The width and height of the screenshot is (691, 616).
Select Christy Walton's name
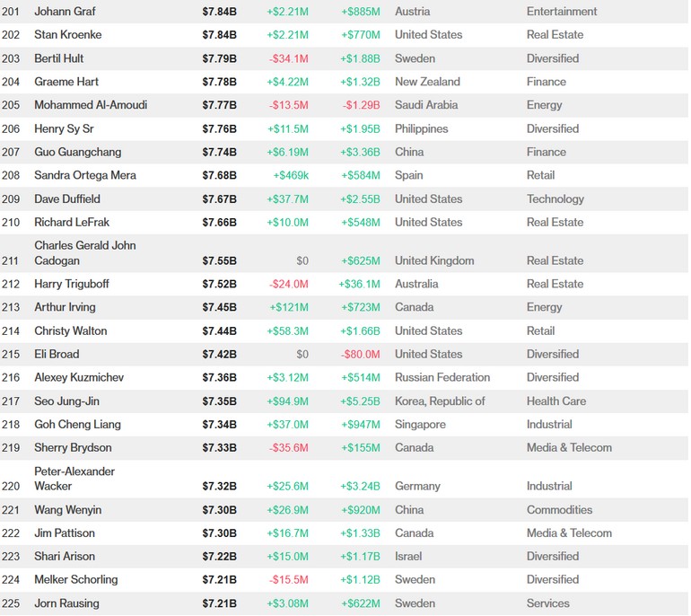(70, 330)
